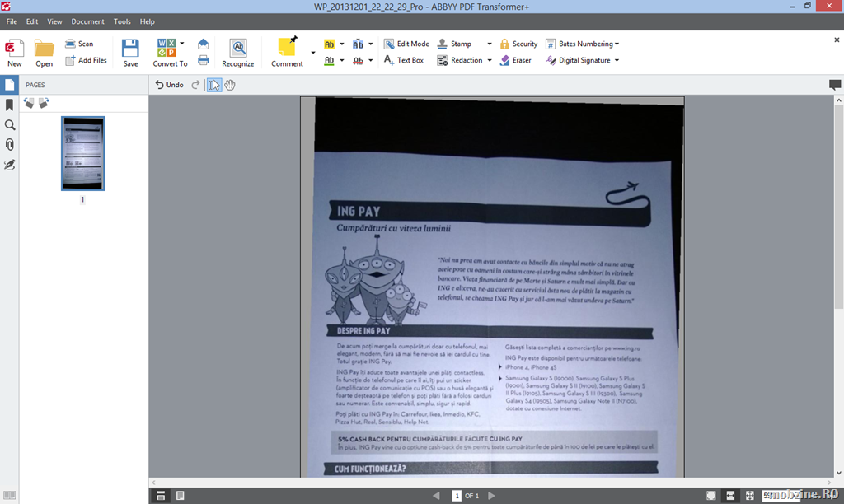
Task: Click the Stamp tool
Action: (454, 44)
